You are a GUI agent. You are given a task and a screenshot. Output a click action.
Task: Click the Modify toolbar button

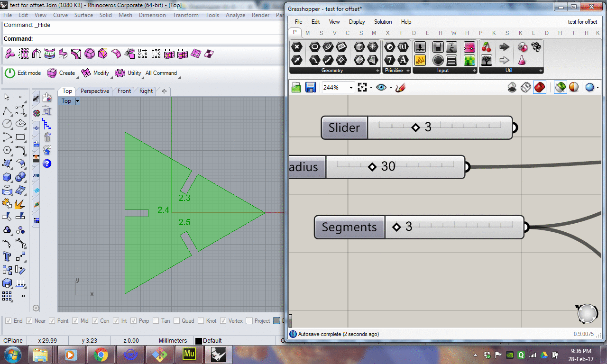(95, 73)
